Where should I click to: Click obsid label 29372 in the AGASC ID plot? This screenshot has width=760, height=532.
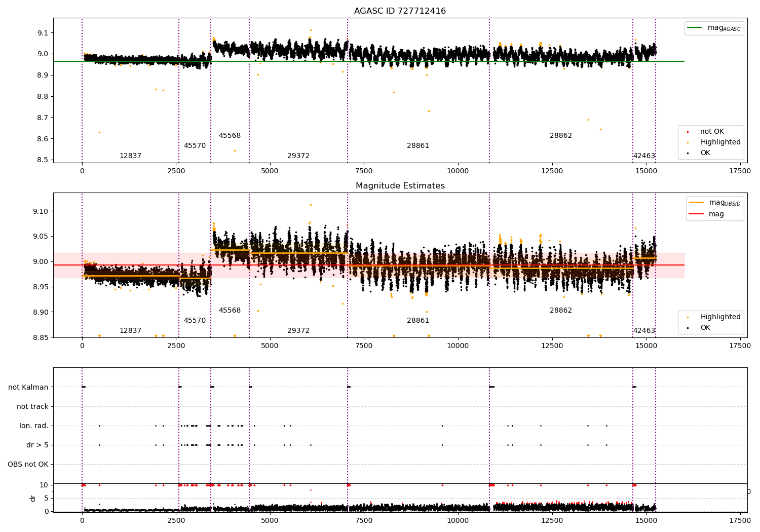298,156
